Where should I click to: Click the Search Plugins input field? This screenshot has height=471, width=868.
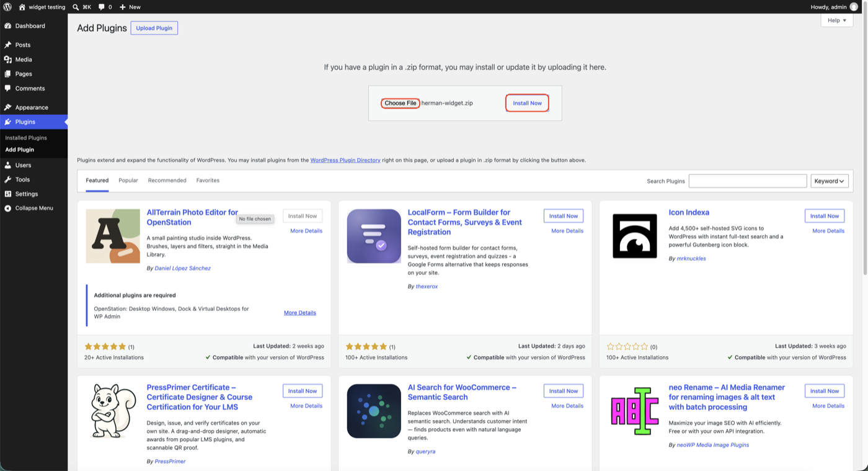coord(748,181)
